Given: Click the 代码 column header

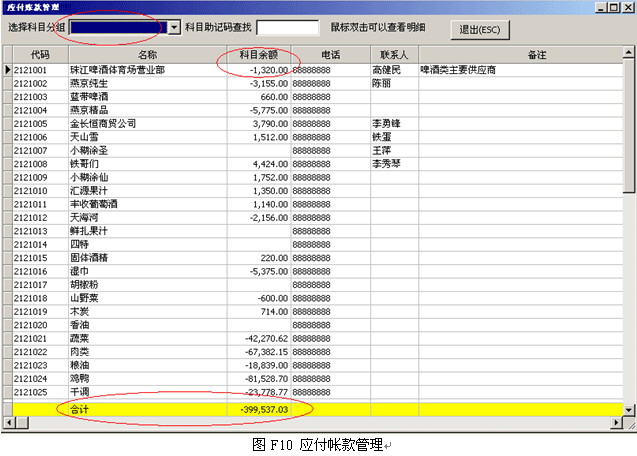Looking at the screenshot, I should (40, 55).
